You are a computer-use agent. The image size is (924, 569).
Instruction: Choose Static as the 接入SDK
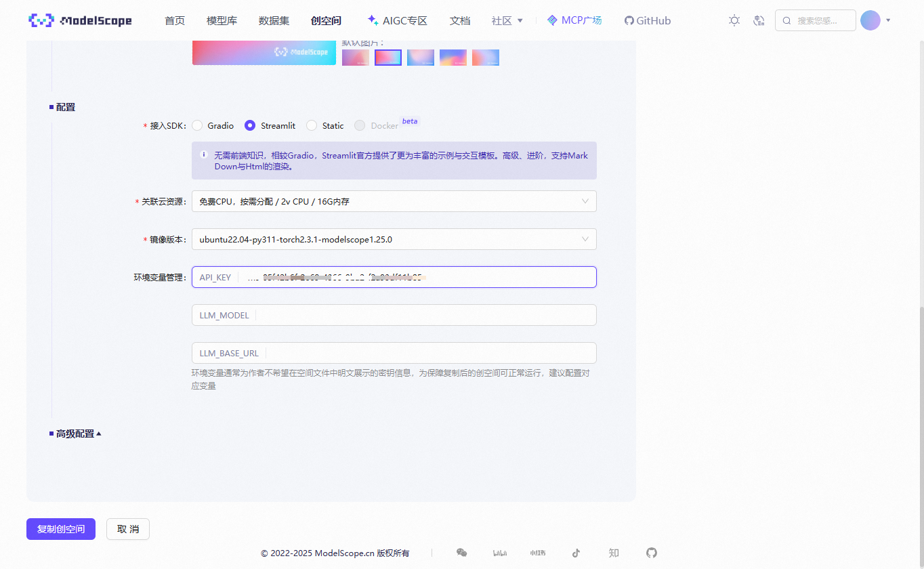(312, 125)
